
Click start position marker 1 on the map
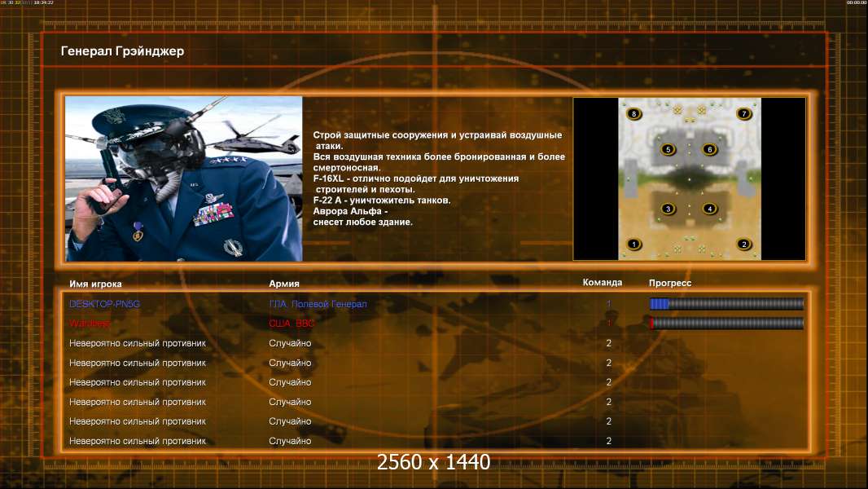[633, 244]
